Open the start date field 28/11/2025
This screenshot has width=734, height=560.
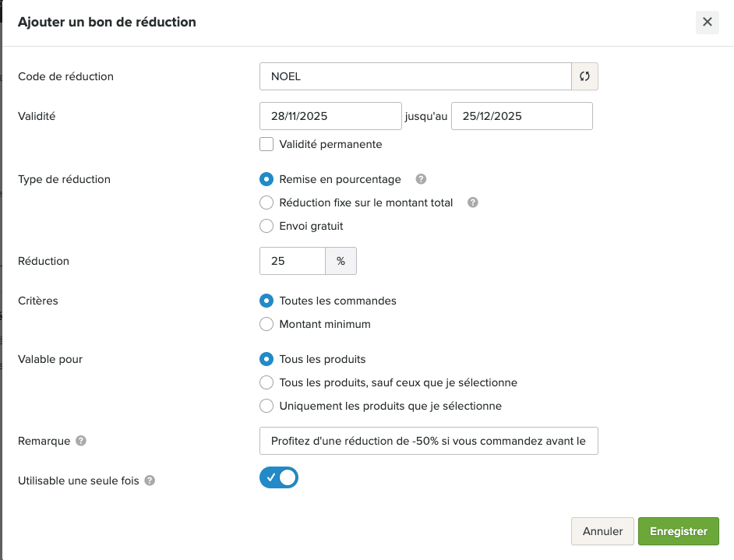[x=330, y=116]
